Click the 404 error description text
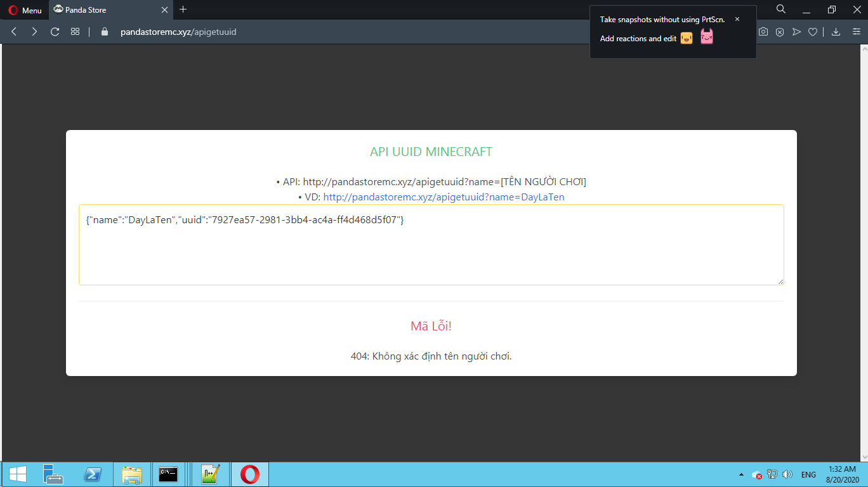Viewport: 868px width, 487px height. pos(431,356)
